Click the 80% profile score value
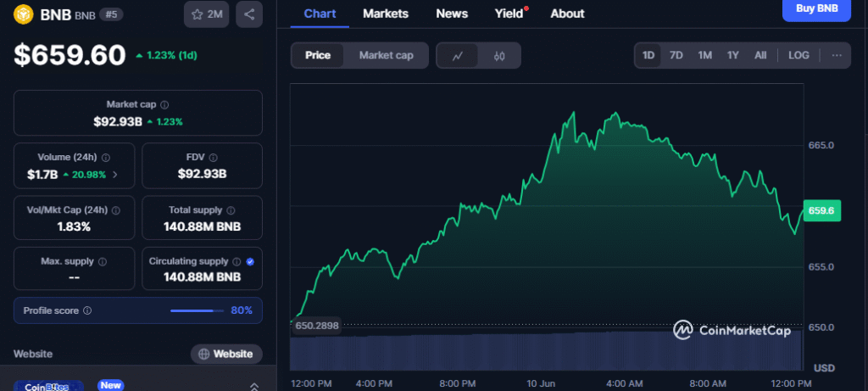868x391 pixels. pos(242,310)
